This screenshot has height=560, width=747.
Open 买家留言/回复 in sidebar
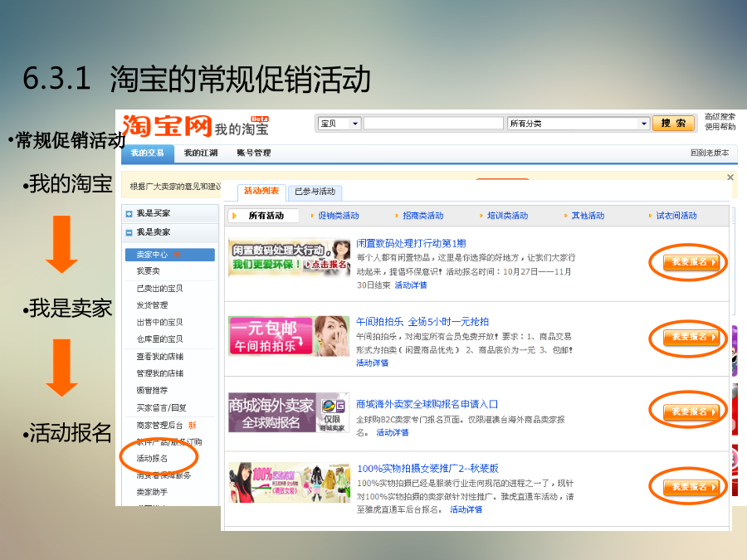click(162, 408)
